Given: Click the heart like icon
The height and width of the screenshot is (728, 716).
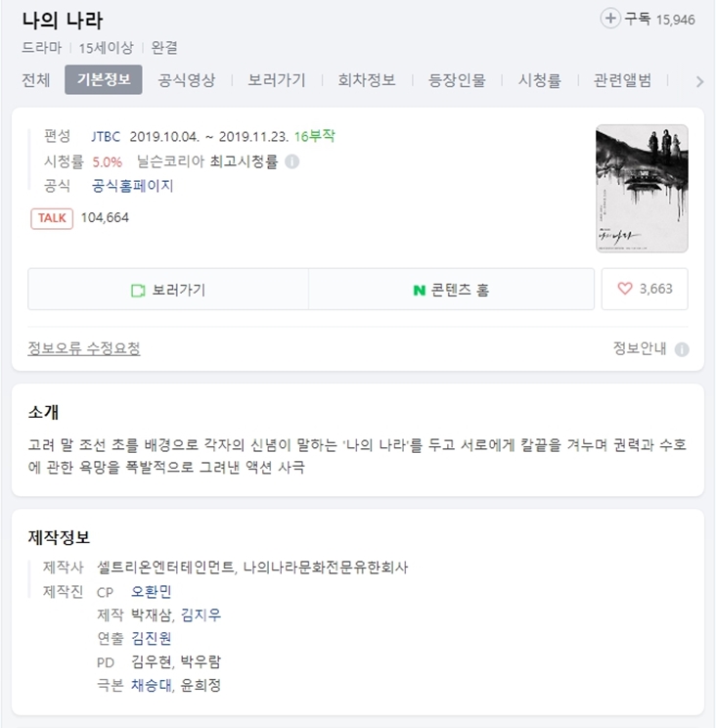Looking at the screenshot, I should 625,289.
